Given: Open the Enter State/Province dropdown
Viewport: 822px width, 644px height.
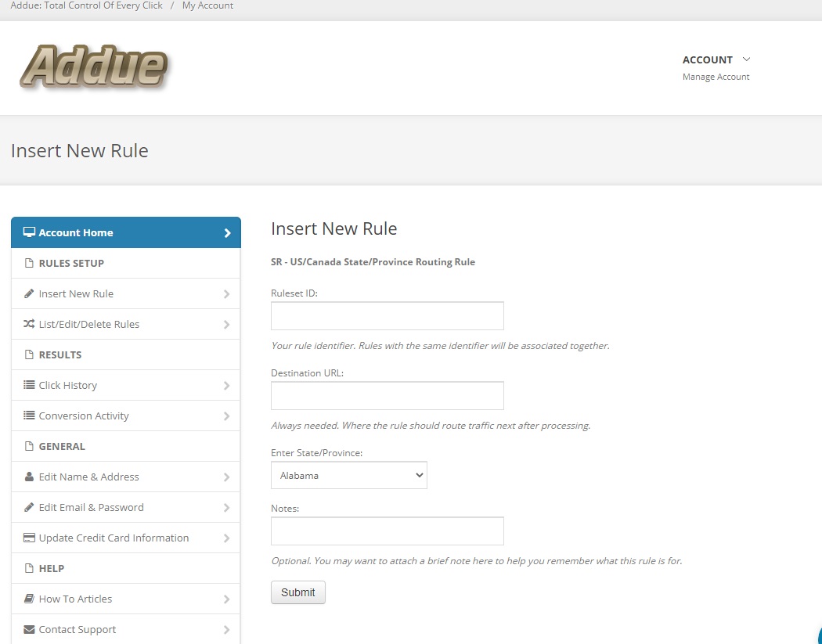Looking at the screenshot, I should (349, 475).
